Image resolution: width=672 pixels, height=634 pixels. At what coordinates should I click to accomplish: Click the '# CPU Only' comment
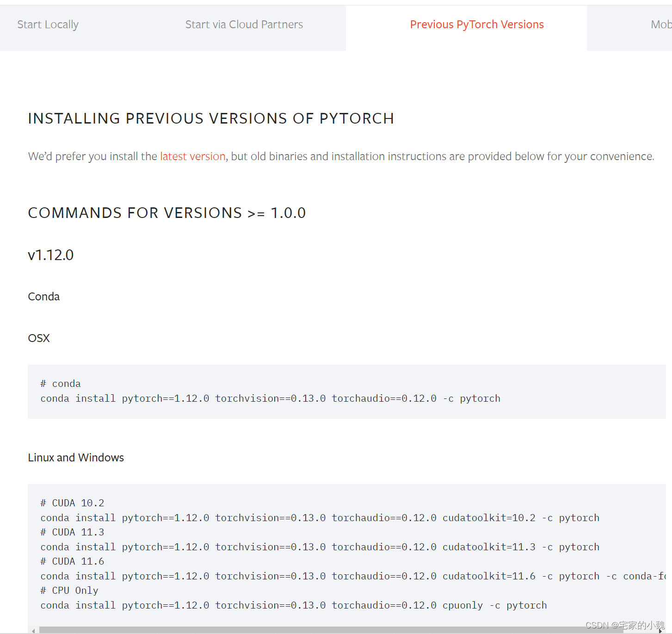click(69, 590)
